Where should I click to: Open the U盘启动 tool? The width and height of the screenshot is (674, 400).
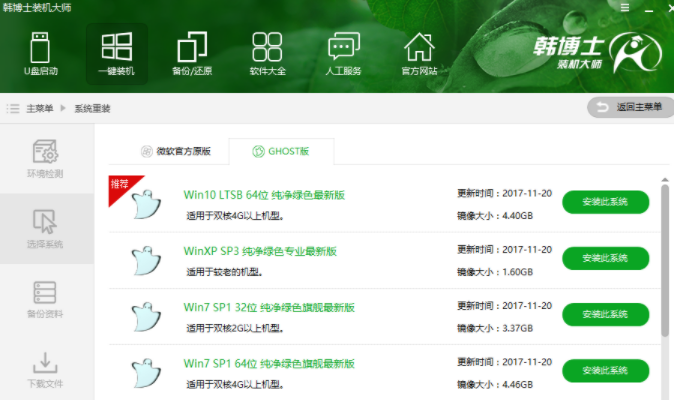click(40, 54)
